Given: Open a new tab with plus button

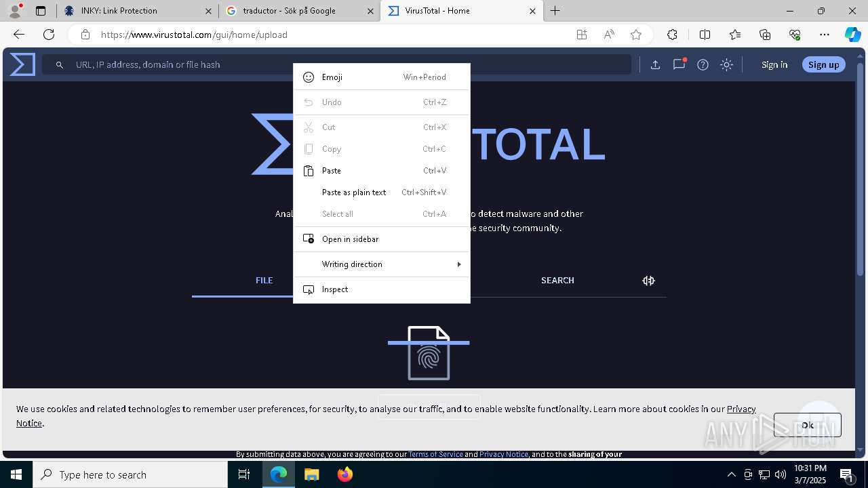Looking at the screenshot, I should [555, 11].
